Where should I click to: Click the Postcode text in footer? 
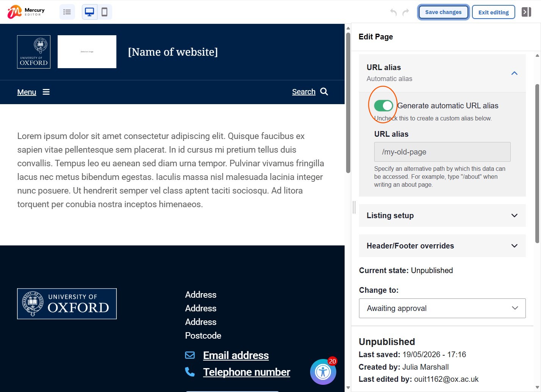(203, 336)
